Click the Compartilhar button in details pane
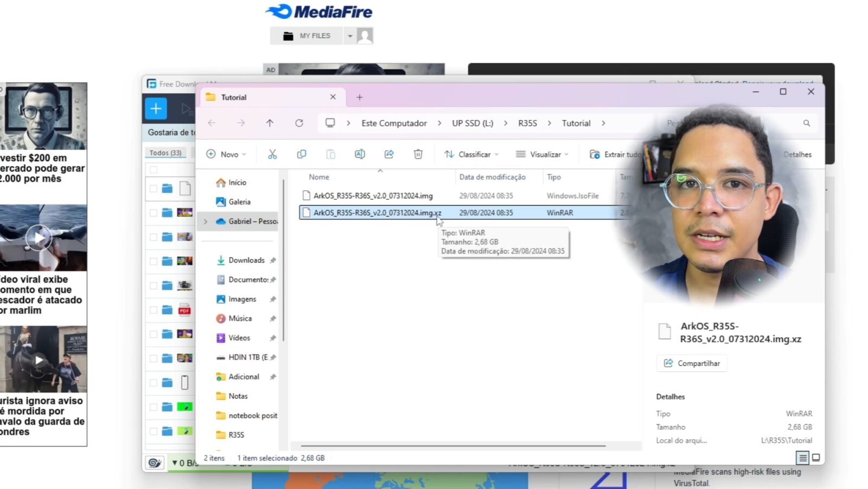This screenshot has height=489, width=868. click(692, 363)
